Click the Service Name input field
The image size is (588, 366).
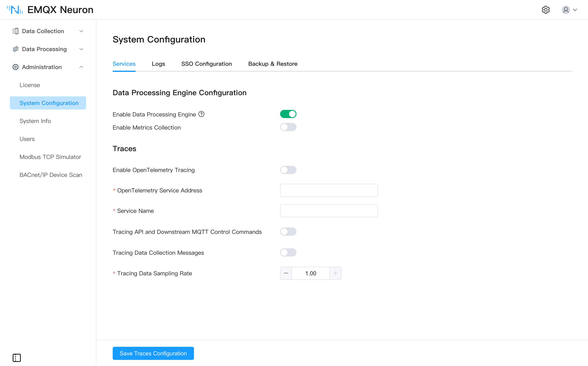click(x=329, y=211)
